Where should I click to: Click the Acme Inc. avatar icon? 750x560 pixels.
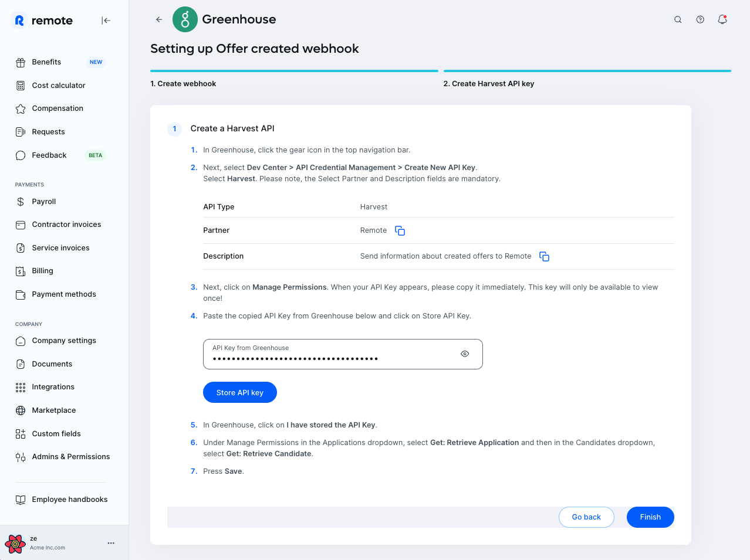coord(15,544)
